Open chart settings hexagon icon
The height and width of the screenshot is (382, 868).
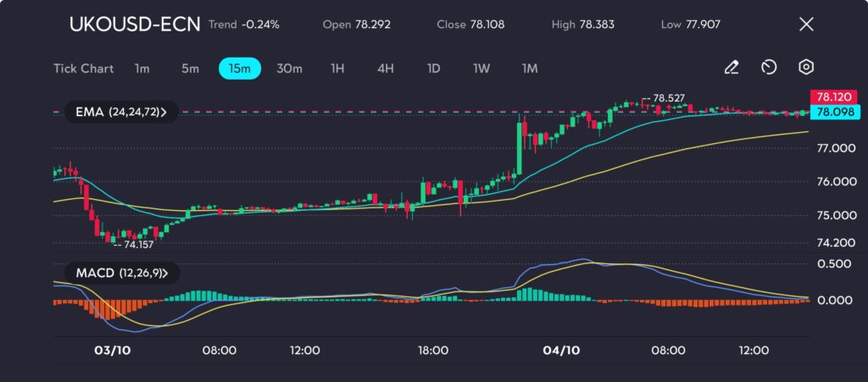(806, 68)
